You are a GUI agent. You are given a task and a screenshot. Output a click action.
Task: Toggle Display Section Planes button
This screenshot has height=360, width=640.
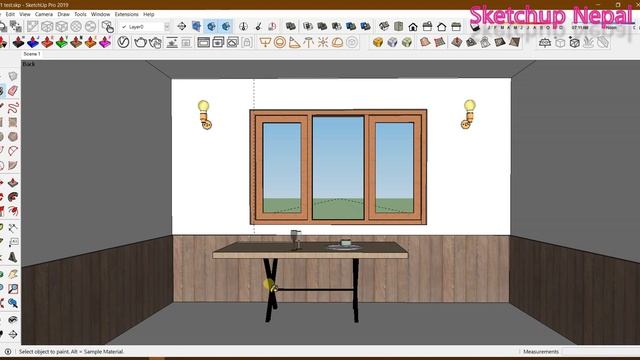coord(196,27)
